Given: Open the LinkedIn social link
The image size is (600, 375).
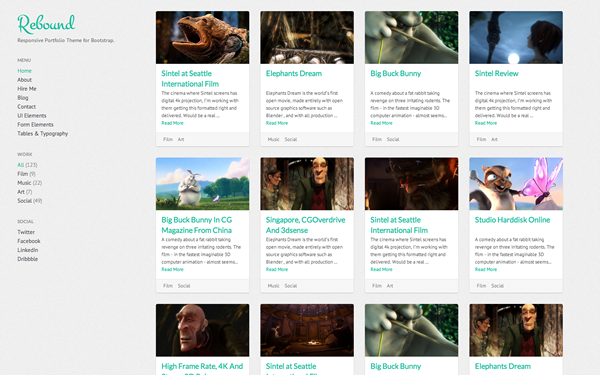Looking at the screenshot, I should 28,250.
